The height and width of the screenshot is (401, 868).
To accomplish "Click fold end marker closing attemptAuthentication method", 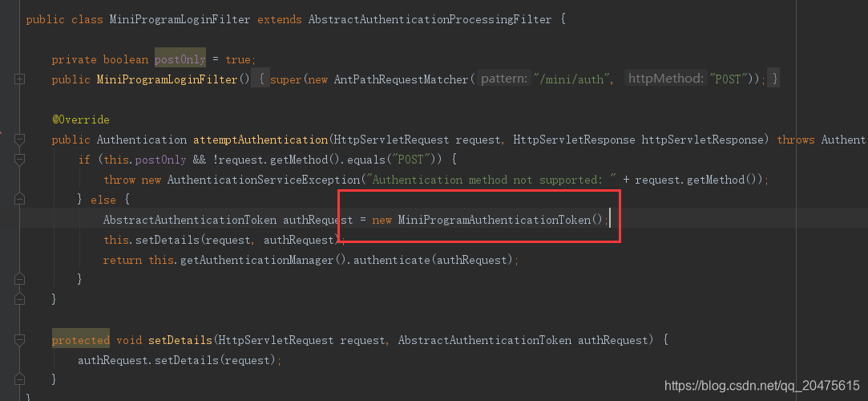I will tap(19, 299).
